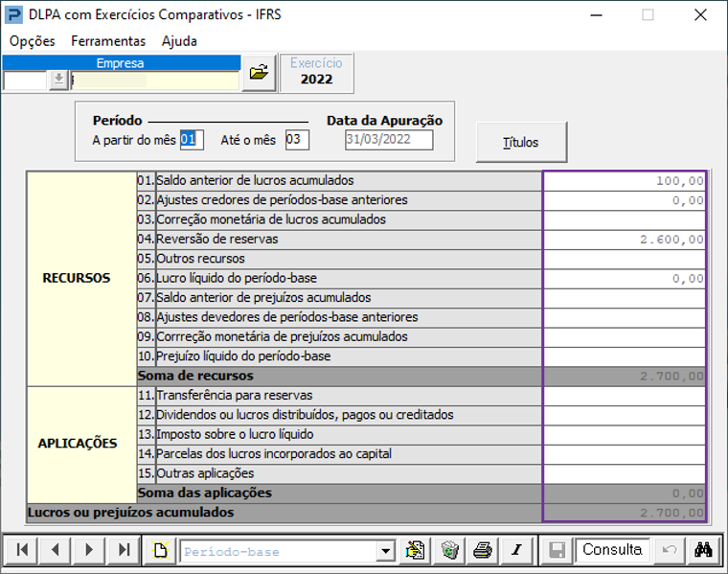Click the 'Soma de recursos' label

pyautogui.click(x=195, y=376)
